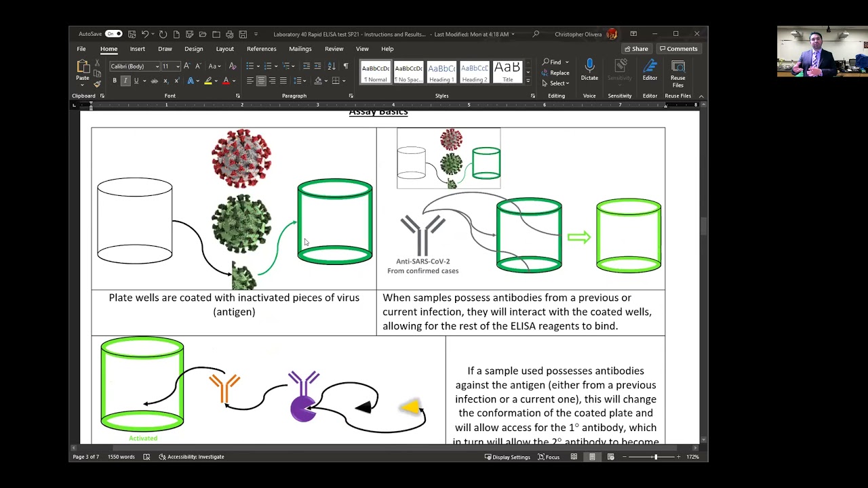This screenshot has width=868, height=488.
Task: Toggle the AutoSave switch
Action: [113, 34]
